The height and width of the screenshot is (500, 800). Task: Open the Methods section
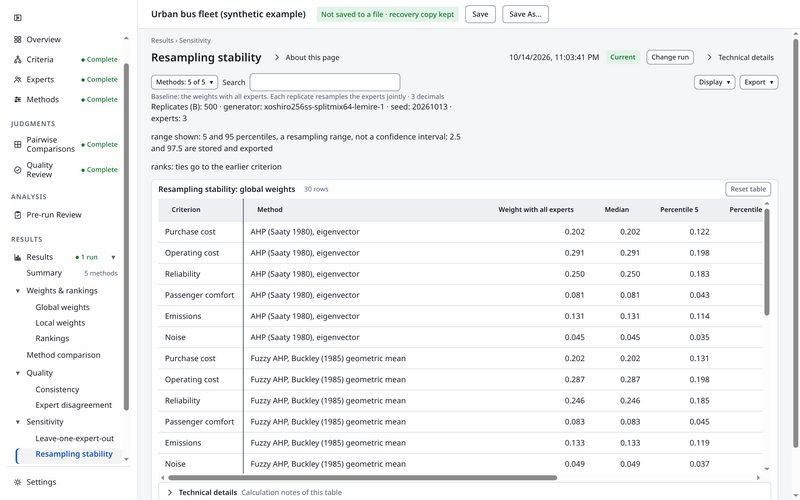[43, 99]
